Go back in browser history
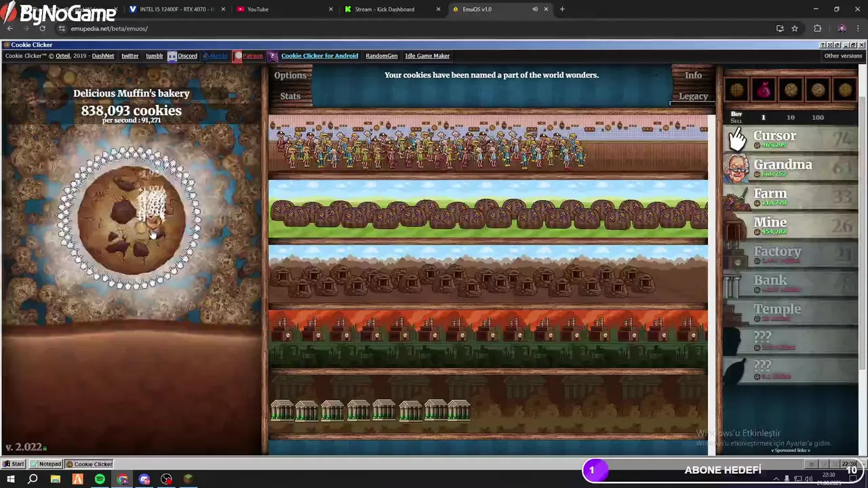The height and width of the screenshot is (488, 868). [x=9, y=28]
